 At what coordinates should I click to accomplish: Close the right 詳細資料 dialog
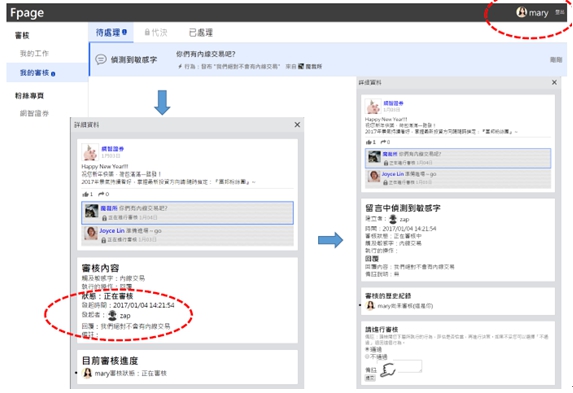[554, 82]
